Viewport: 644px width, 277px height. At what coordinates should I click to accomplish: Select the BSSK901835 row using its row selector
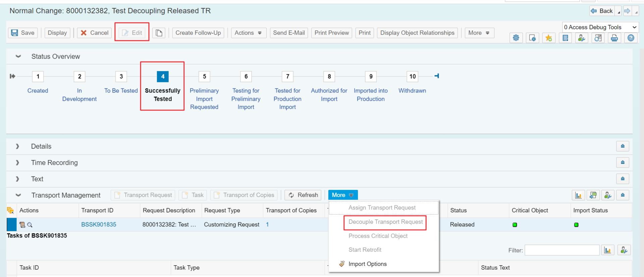[11, 224]
